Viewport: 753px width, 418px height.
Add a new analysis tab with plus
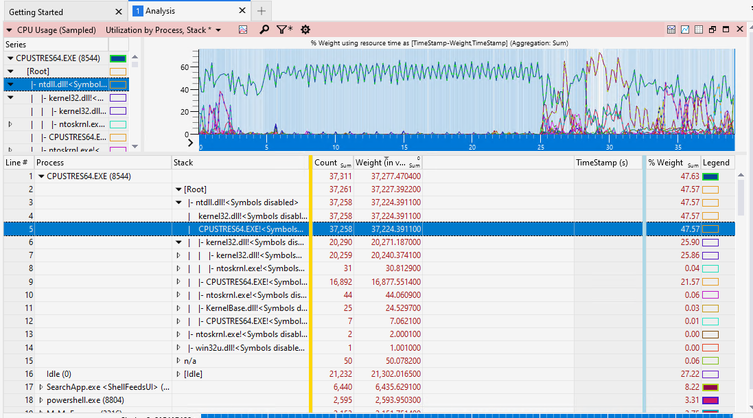tap(261, 11)
